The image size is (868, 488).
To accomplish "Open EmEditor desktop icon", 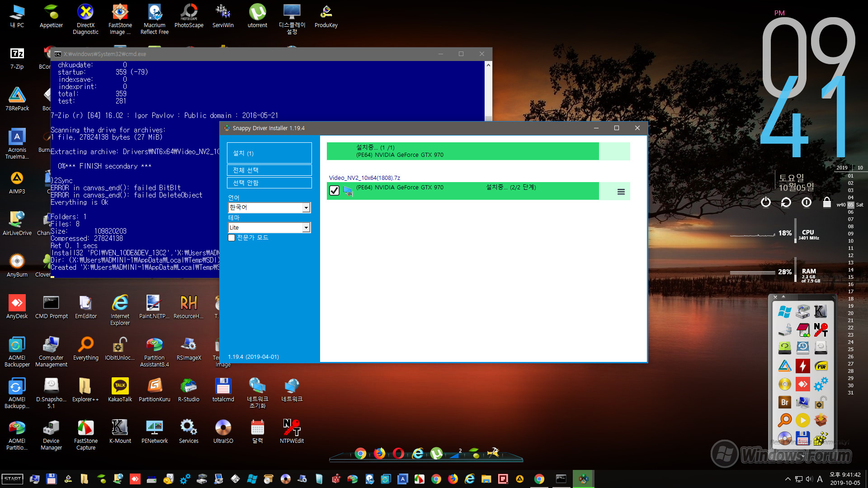I will pos(85,307).
